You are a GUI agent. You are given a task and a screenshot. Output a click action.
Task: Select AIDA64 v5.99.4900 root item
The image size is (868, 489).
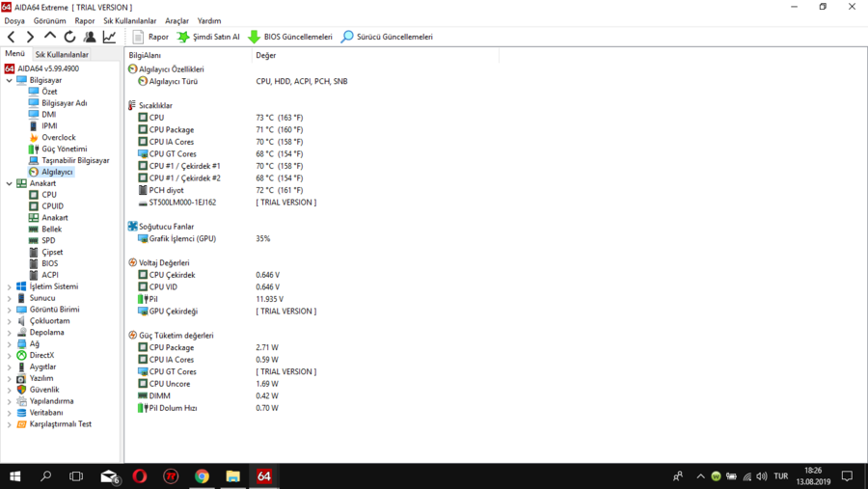(x=42, y=68)
